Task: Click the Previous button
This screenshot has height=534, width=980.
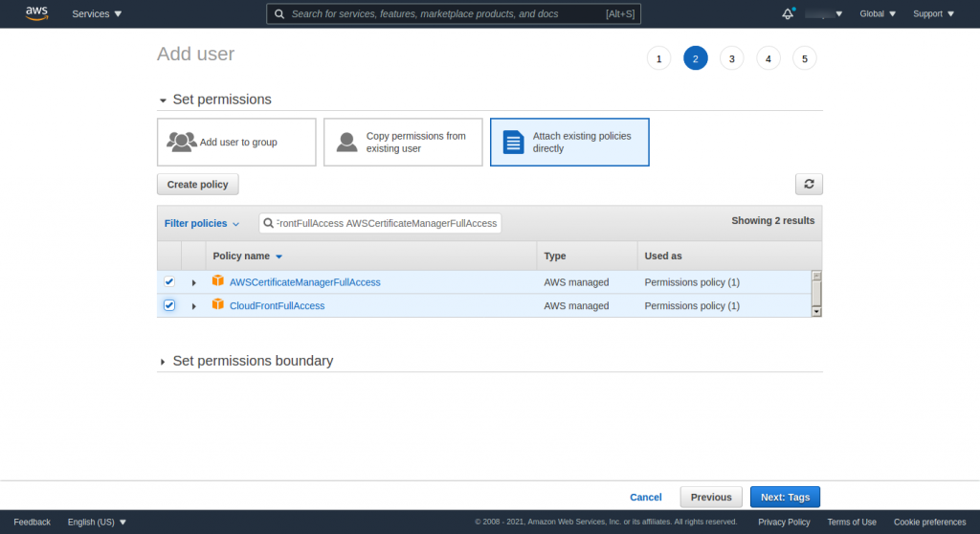Action: (711, 497)
